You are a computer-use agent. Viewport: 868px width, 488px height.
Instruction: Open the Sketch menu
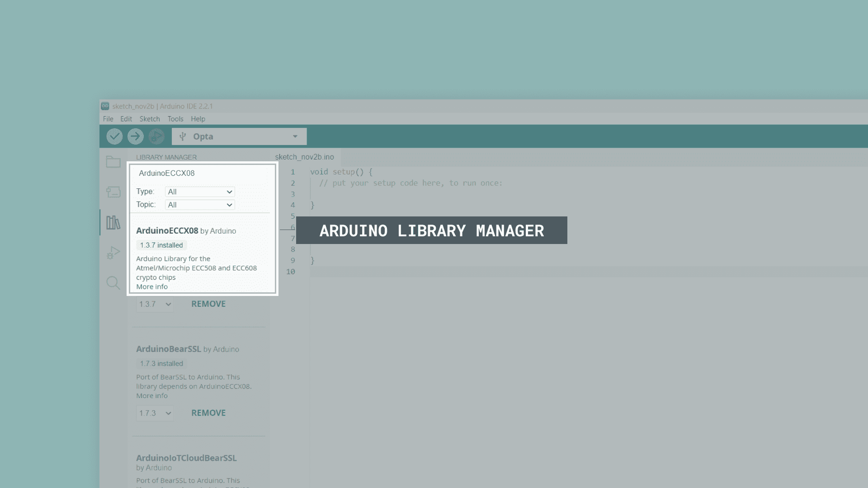pos(150,119)
